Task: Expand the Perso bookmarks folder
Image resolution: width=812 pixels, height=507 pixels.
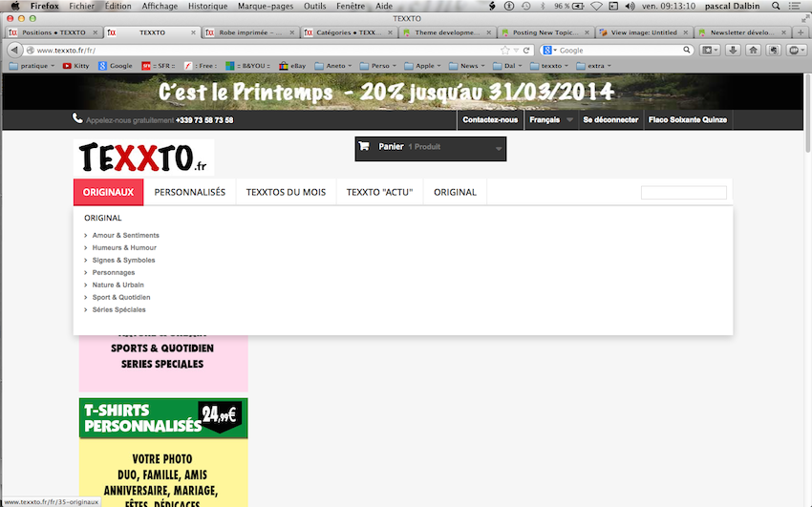Action: point(378,66)
